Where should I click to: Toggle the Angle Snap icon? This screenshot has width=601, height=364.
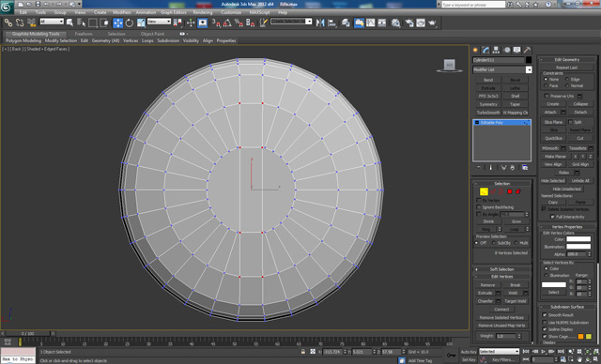point(227,23)
